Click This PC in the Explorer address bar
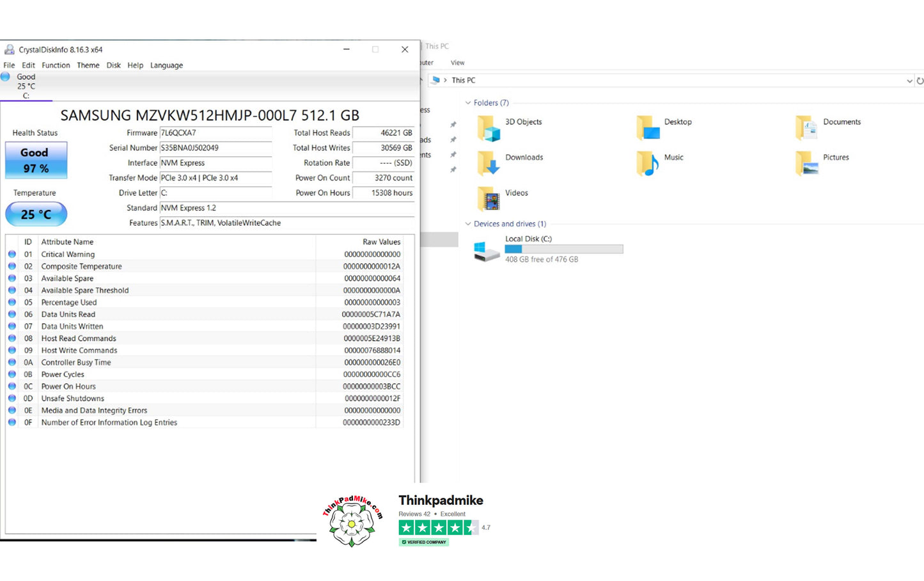This screenshot has width=924, height=581. (x=464, y=81)
